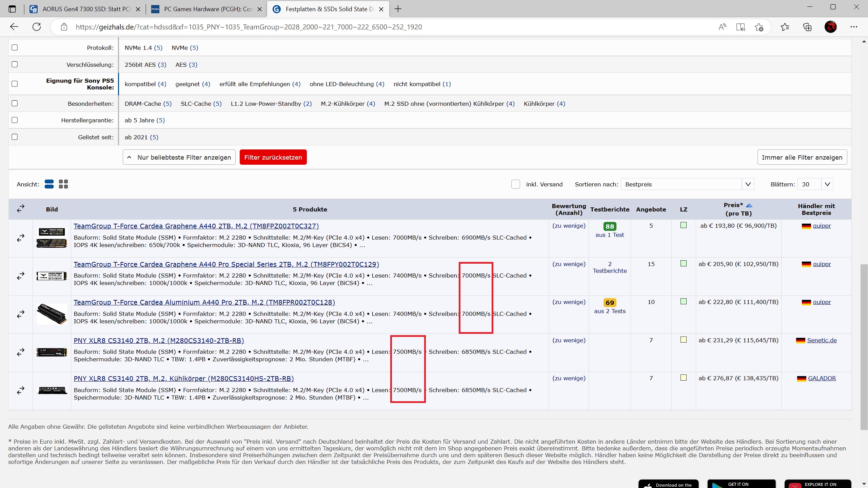
Task: Open the Favorites list icon
Action: click(x=785, y=27)
